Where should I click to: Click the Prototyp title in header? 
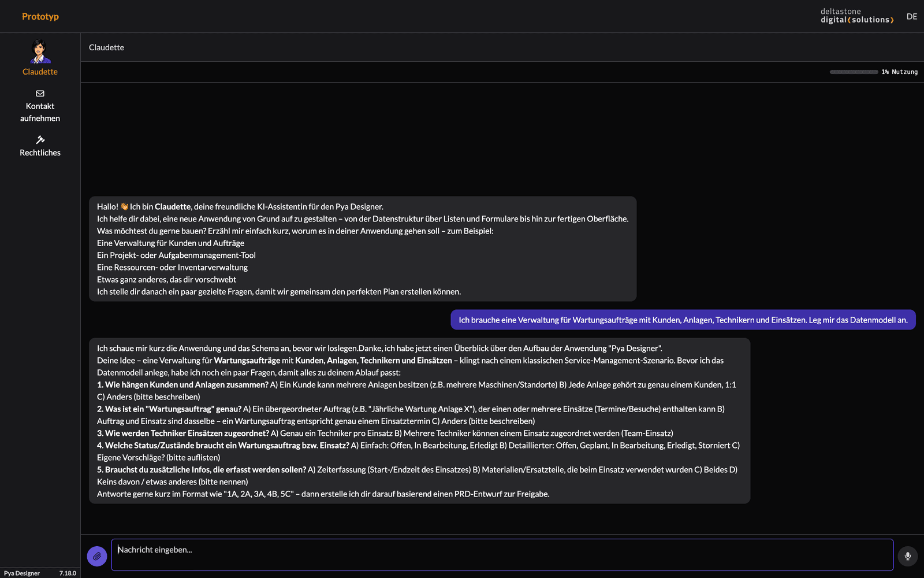pos(40,16)
